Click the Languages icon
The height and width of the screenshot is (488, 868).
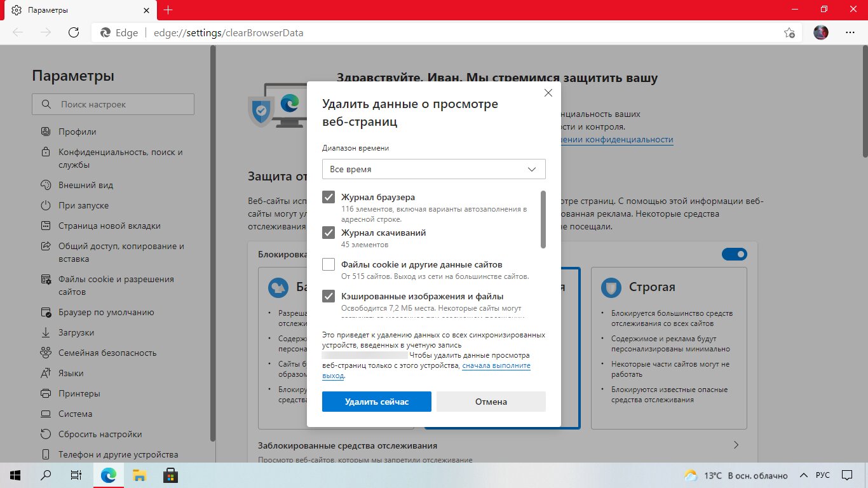[x=46, y=373]
